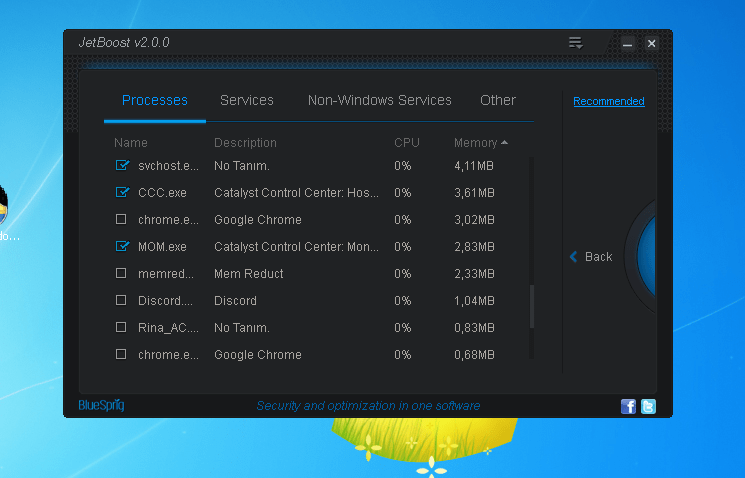745x478 pixels.
Task: Select the 'Mem Reduct' description text
Action: coord(248,274)
